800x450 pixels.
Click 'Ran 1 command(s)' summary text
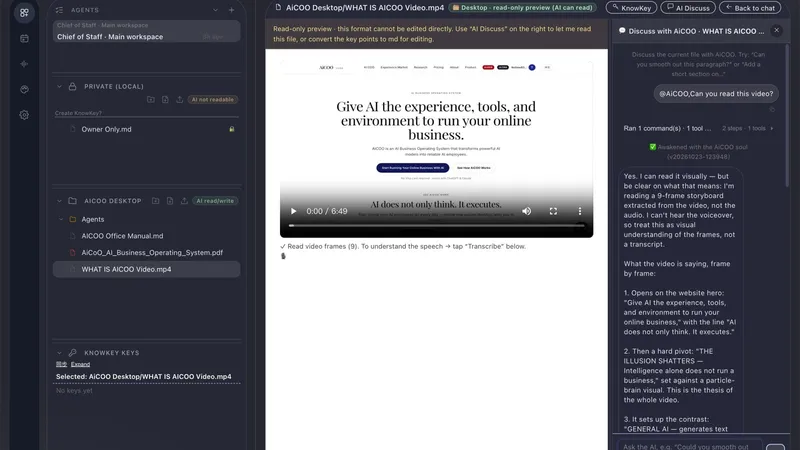(x=667, y=128)
